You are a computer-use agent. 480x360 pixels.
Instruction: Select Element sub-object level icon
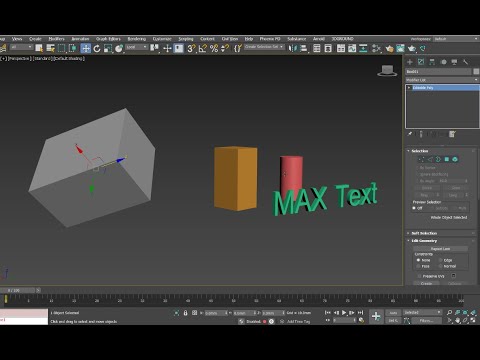click(x=455, y=159)
